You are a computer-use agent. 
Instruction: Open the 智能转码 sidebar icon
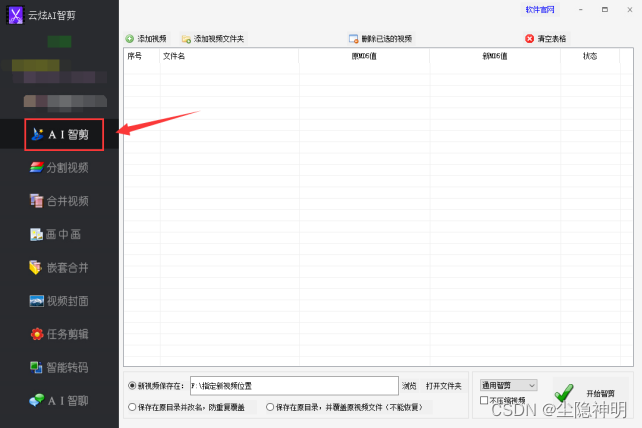pos(36,367)
